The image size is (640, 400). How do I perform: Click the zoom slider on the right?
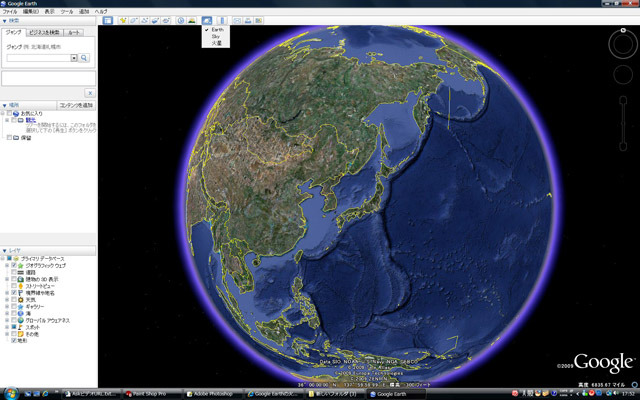pyautogui.click(x=623, y=123)
